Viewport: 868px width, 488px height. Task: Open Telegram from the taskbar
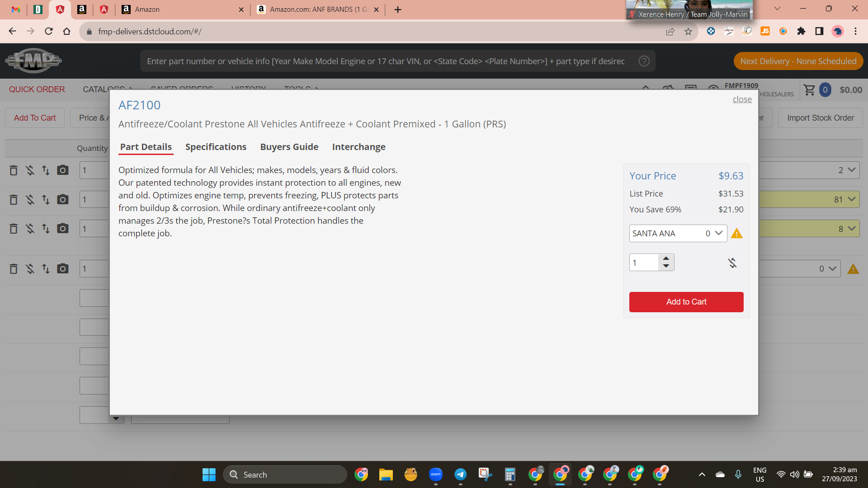pos(460,474)
